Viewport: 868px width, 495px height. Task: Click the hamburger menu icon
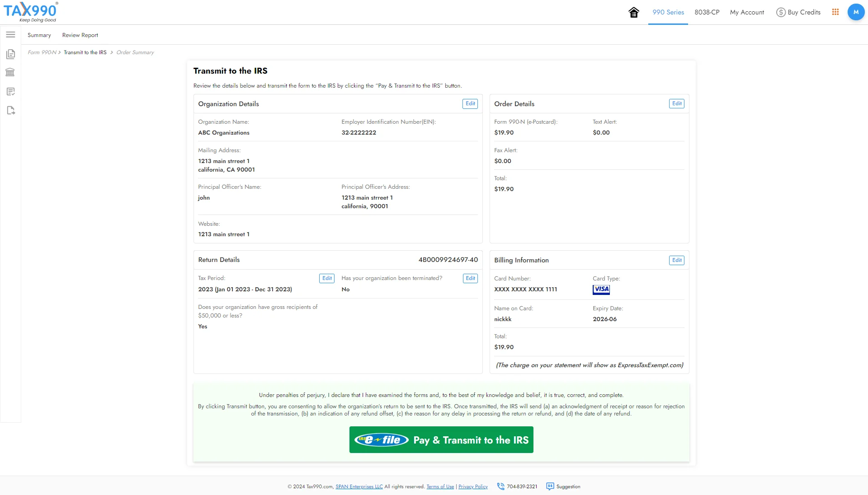10,34
